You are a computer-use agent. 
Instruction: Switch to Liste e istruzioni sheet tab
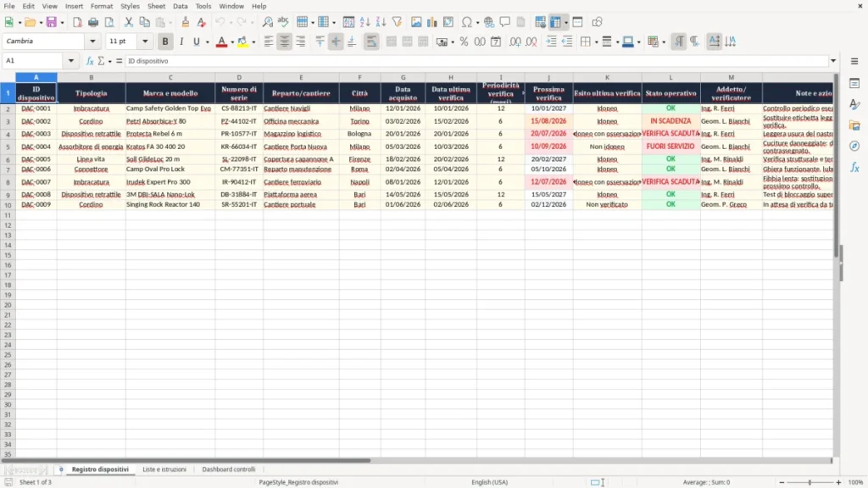(x=164, y=469)
